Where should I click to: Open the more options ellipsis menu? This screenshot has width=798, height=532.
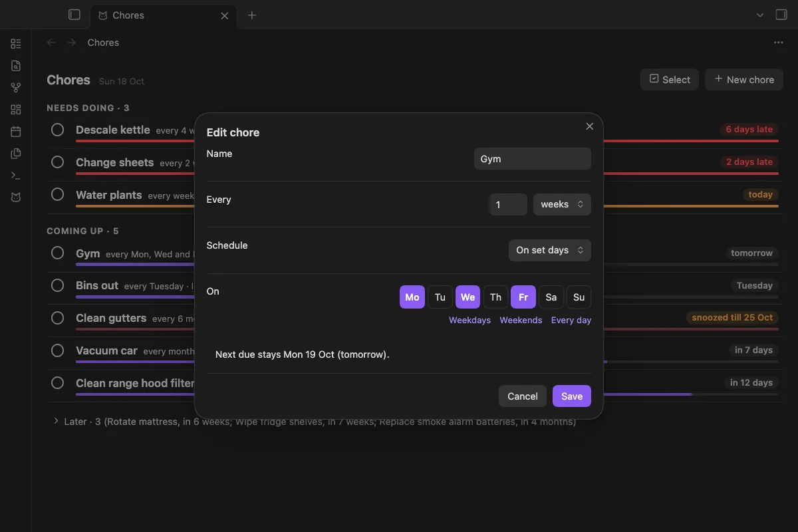pos(779,43)
